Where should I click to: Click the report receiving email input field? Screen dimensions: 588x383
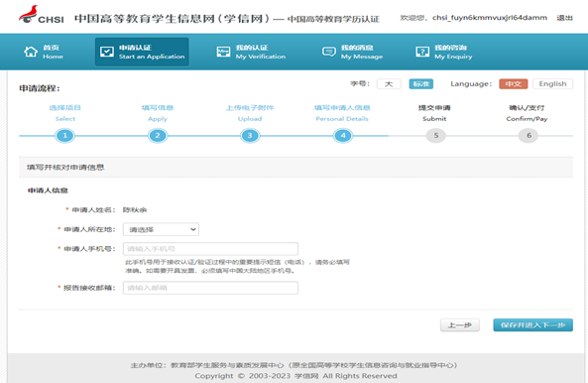pos(210,288)
